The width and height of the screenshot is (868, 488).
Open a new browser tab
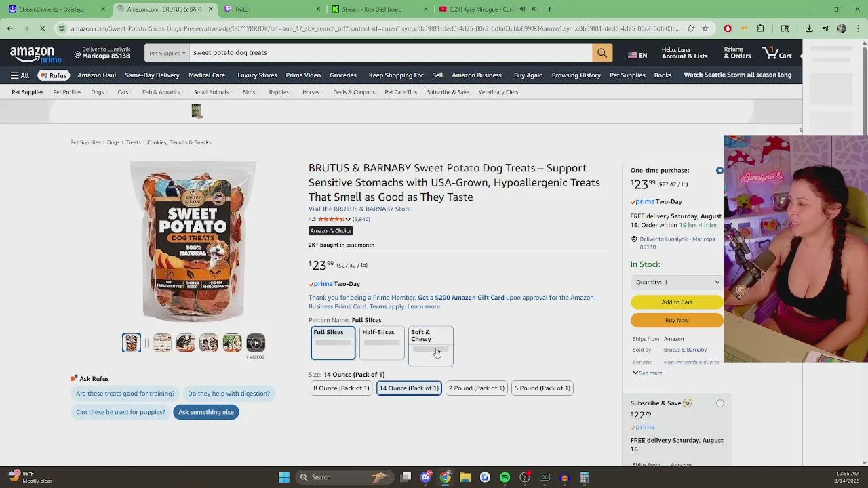pyautogui.click(x=549, y=9)
